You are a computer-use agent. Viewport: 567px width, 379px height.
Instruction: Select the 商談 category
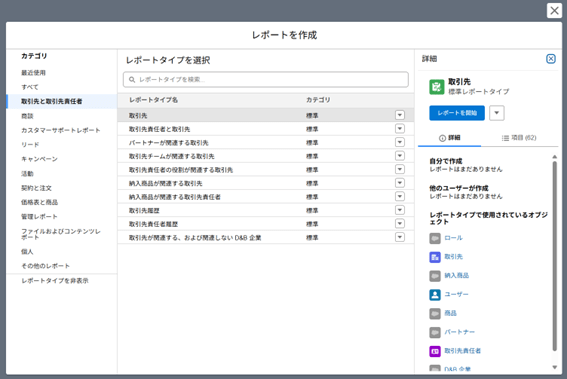(27, 116)
